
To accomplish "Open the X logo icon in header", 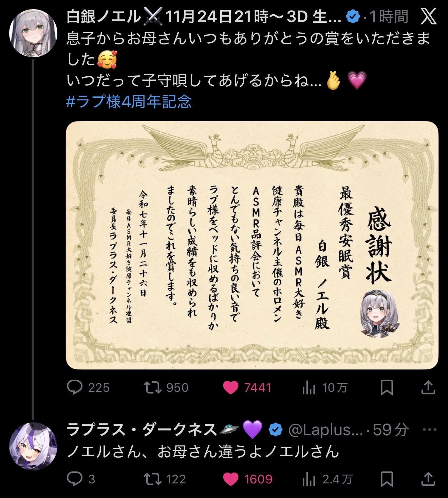I will [x=429, y=16].
